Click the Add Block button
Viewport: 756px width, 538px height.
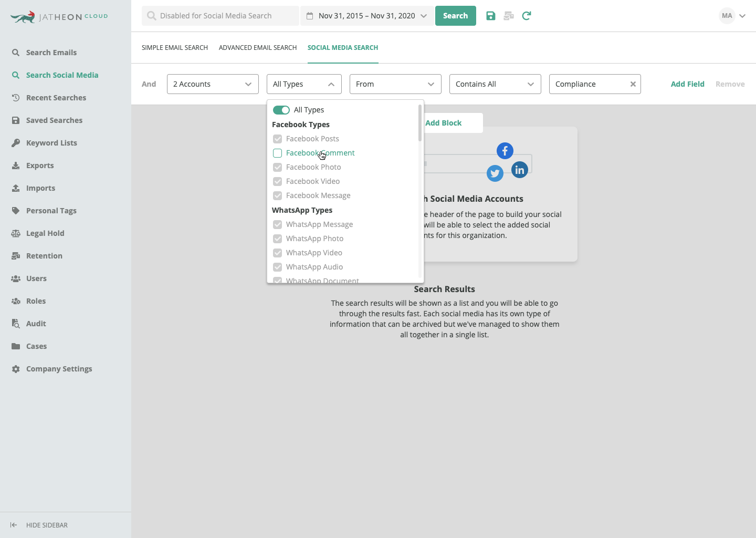point(444,123)
